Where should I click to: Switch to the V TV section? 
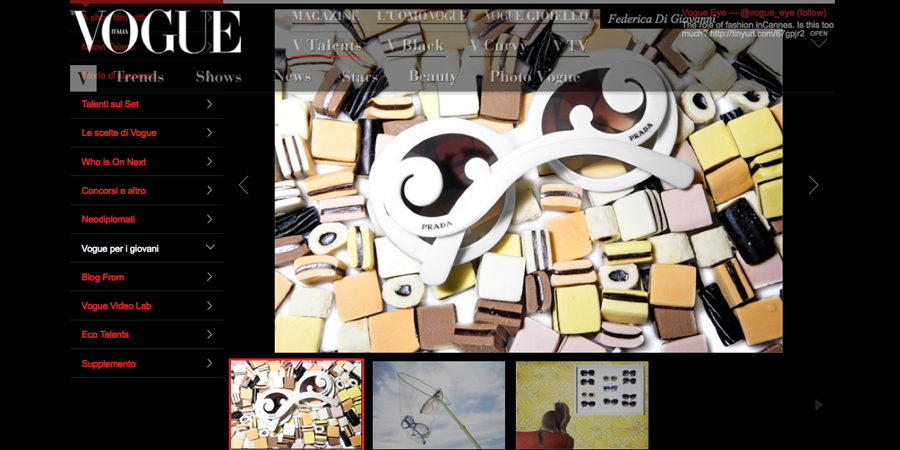point(571,45)
